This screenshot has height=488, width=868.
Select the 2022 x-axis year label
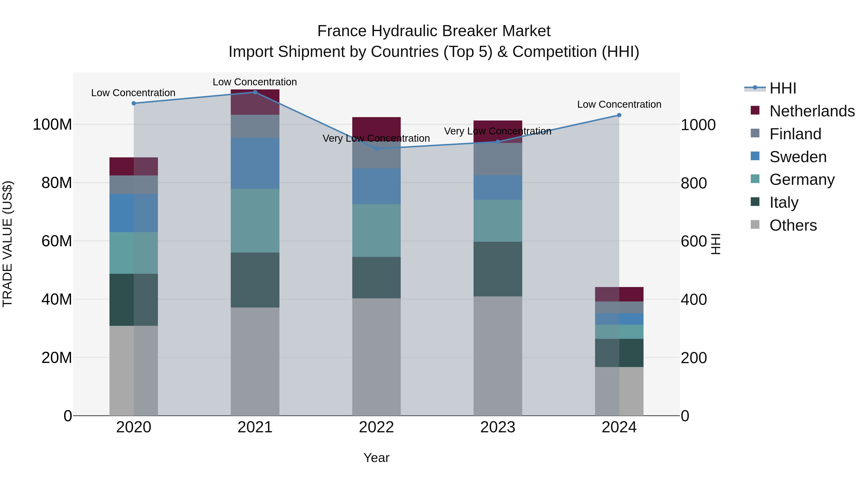point(376,427)
